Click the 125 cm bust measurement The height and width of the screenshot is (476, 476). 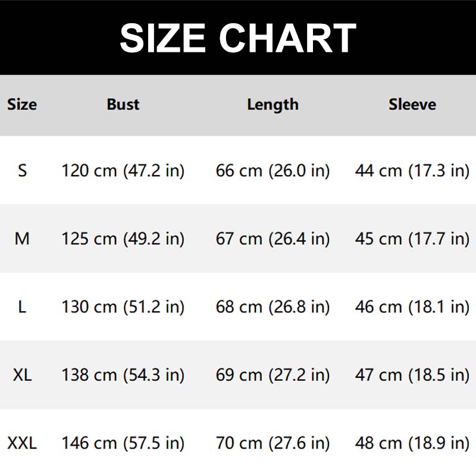pos(123,239)
